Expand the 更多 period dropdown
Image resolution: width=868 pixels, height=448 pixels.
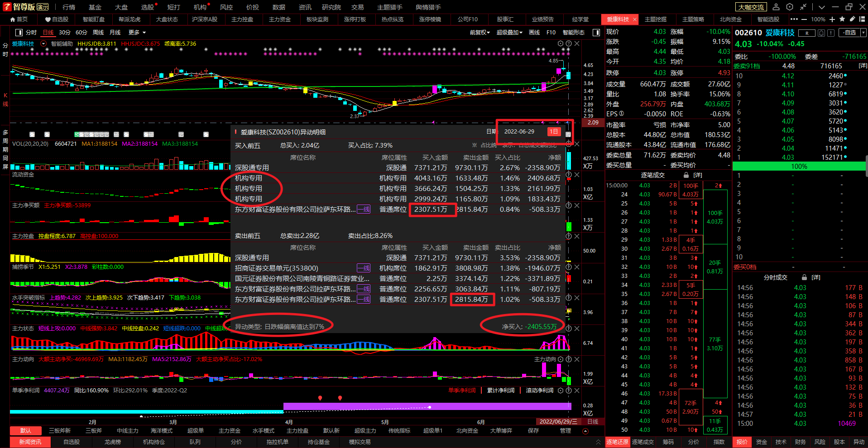click(137, 33)
